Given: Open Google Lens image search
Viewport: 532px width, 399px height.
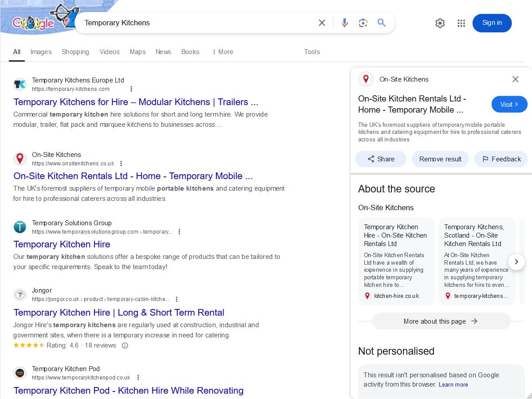Looking at the screenshot, I should click(x=363, y=23).
